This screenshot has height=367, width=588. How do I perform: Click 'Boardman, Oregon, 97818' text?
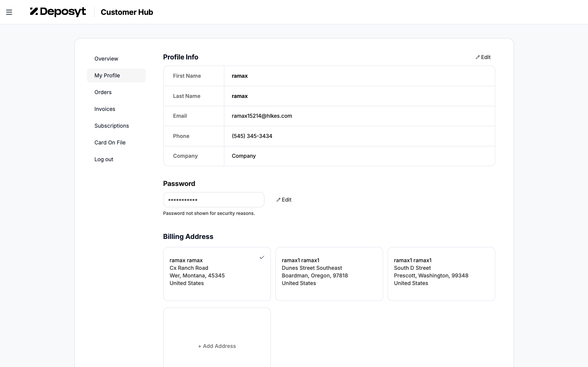click(x=315, y=276)
